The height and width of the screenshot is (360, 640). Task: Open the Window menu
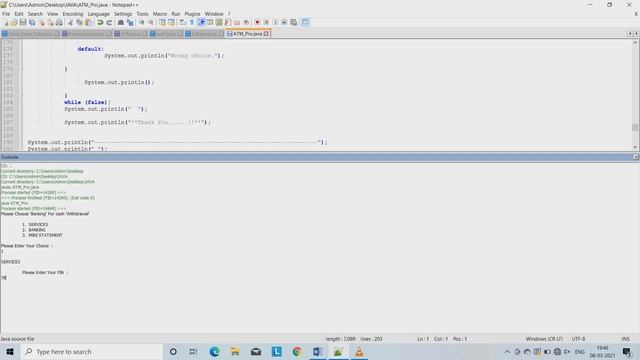(x=214, y=14)
